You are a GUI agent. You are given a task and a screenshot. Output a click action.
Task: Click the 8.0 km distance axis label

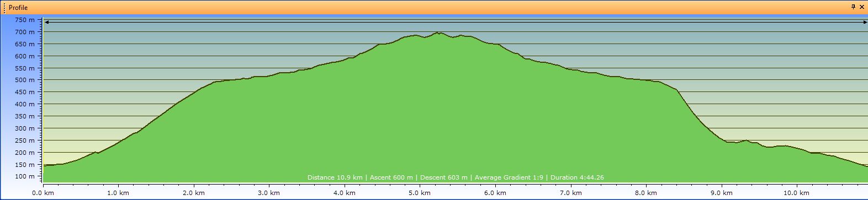click(645, 193)
